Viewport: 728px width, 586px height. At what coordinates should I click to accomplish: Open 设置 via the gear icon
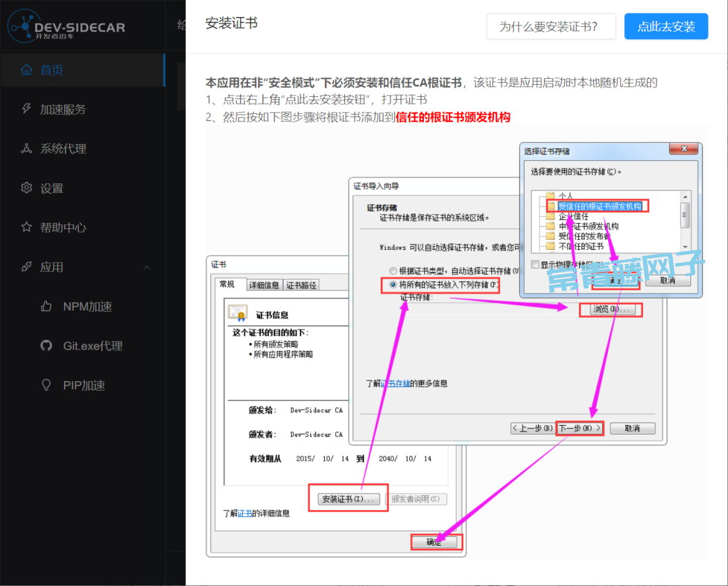tap(27, 188)
